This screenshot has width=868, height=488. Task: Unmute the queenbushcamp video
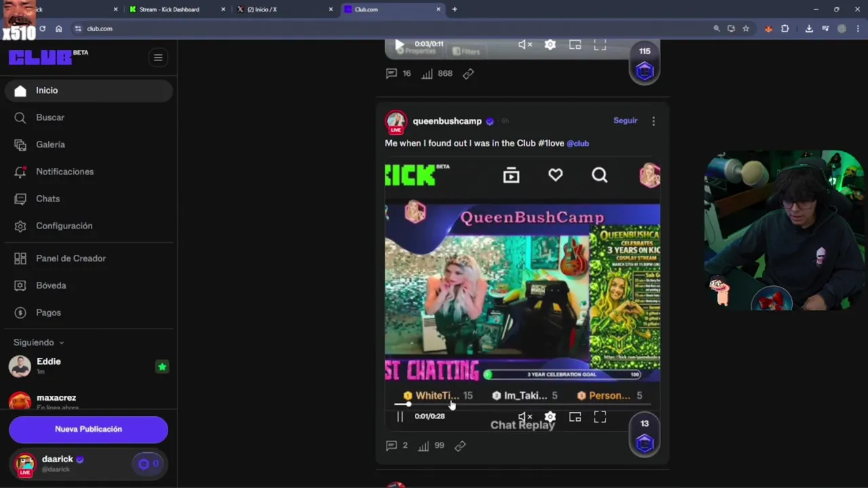[525, 417]
